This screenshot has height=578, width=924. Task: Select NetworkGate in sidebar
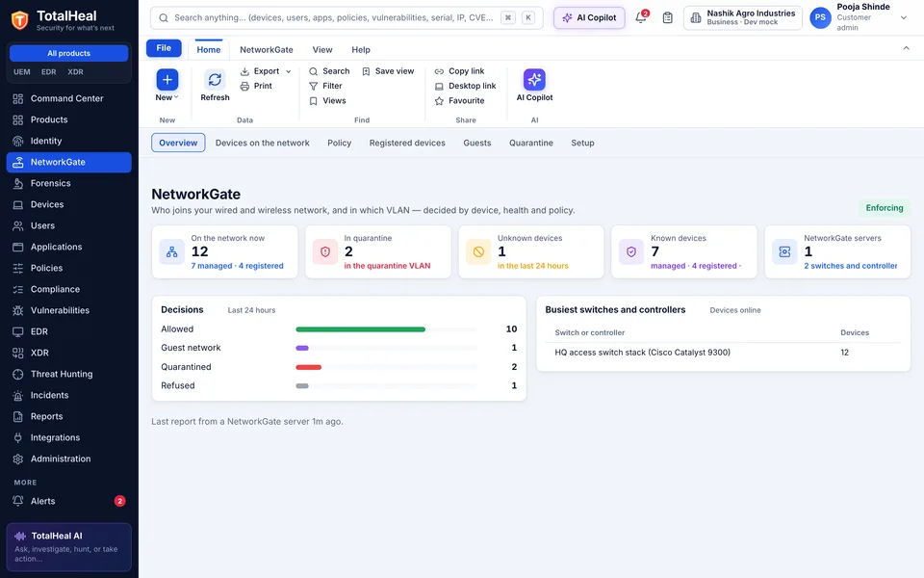pos(69,162)
